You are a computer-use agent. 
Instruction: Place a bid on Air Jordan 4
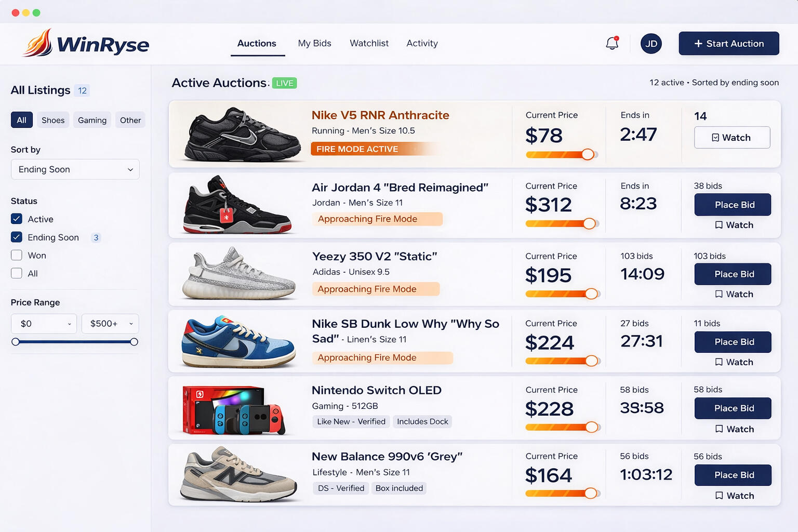[733, 205]
